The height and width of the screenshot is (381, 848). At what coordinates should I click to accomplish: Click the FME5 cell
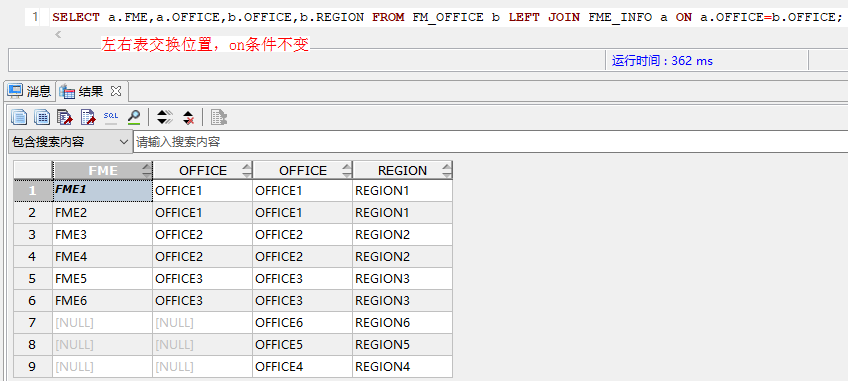(103, 279)
